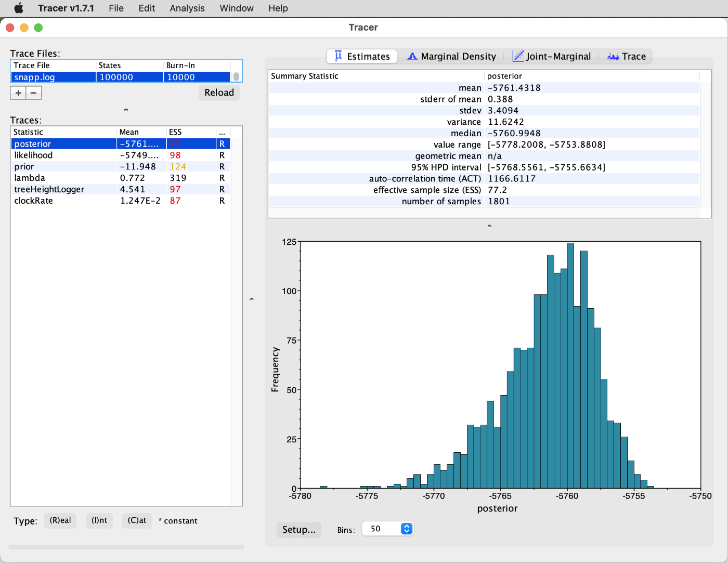728x563 pixels.
Task: Open the Tracer v1.7.1 application menu
Action: [66, 8]
